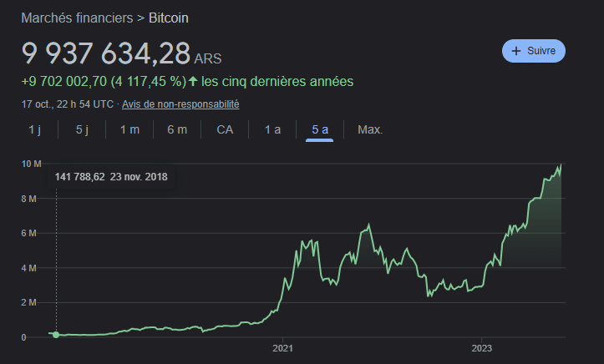
Task: Select the 1 j time range tab
Action: click(34, 129)
